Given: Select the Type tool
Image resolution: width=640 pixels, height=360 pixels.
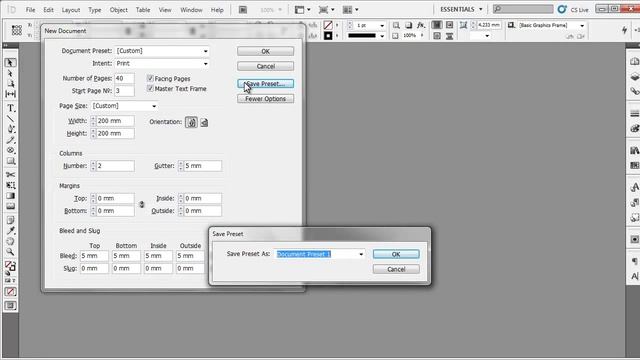Looking at the screenshot, I should (11, 108).
